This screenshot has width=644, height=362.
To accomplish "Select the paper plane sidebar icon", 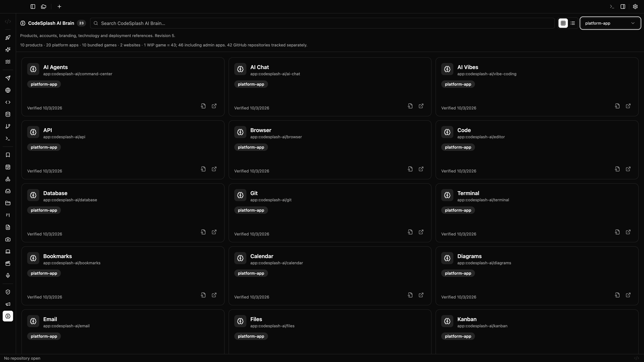I will coord(8,78).
